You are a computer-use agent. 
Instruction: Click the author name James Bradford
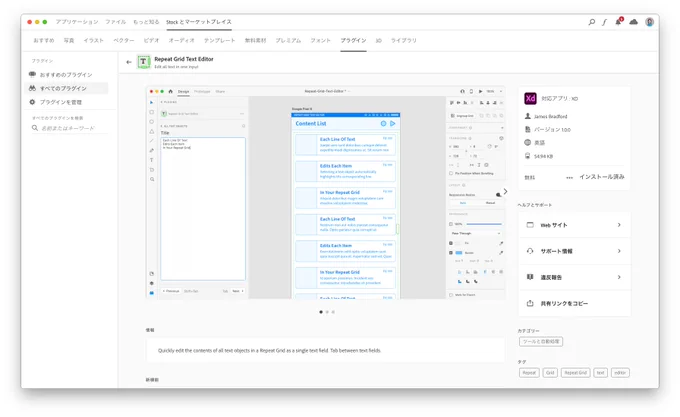(x=550, y=117)
